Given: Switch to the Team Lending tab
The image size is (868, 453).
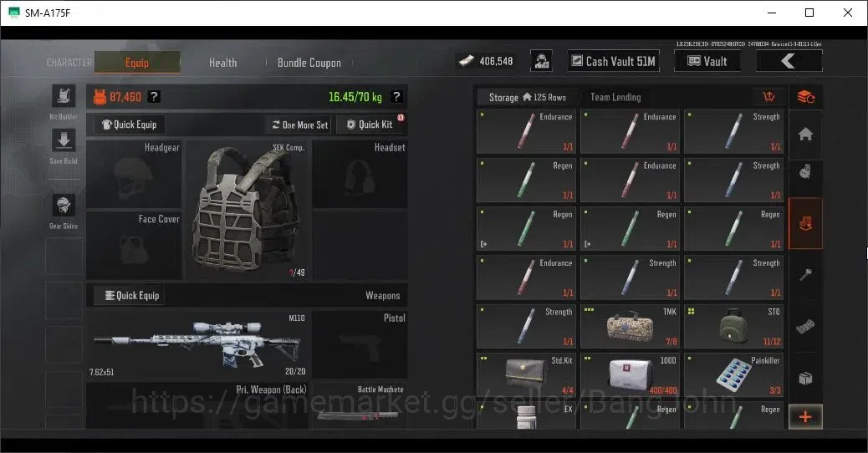Looking at the screenshot, I should [615, 97].
